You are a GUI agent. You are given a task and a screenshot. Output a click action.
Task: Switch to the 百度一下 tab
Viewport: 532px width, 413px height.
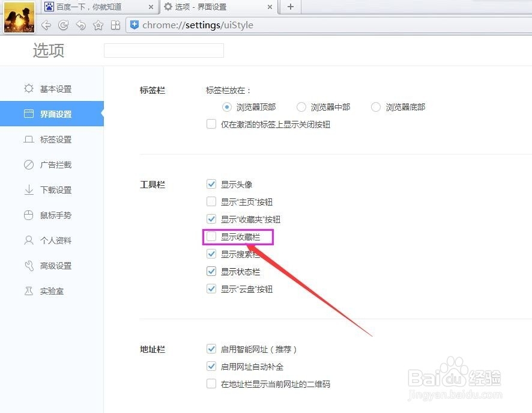coord(96,7)
